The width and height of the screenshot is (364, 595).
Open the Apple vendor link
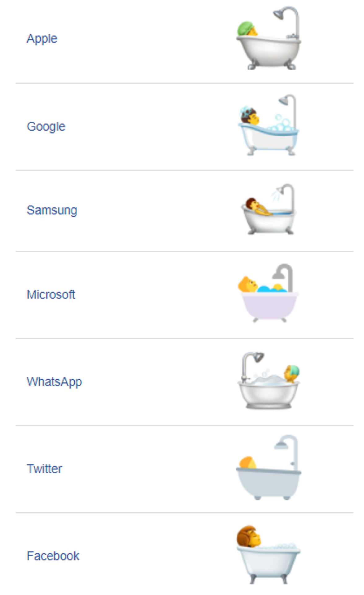coord(42,39)
